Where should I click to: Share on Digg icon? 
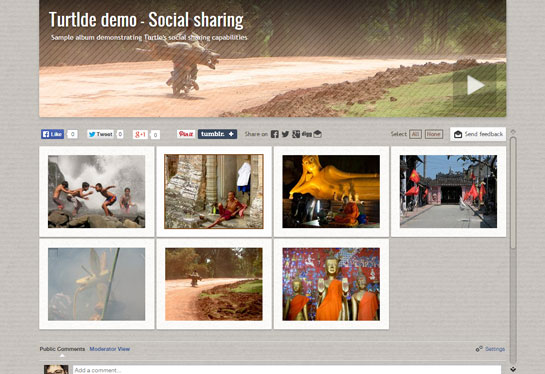coord(307,134)
